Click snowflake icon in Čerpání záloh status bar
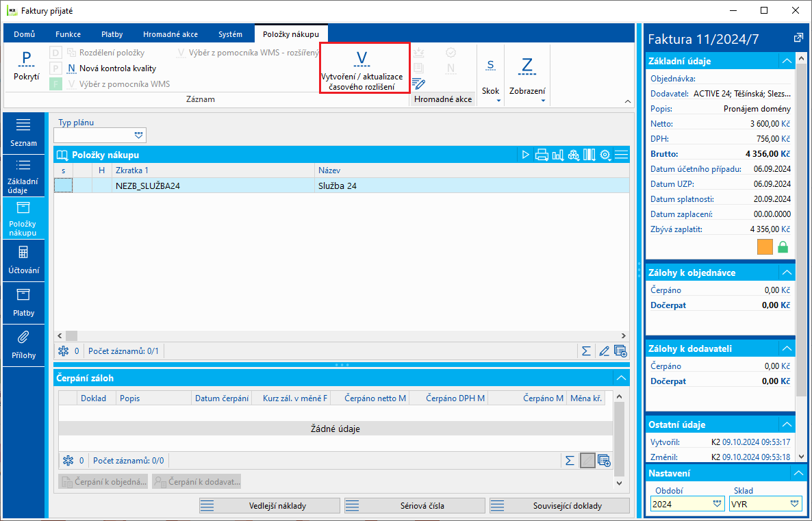The width and height of the screenshot is (812, 521). (x=68, y=460)
